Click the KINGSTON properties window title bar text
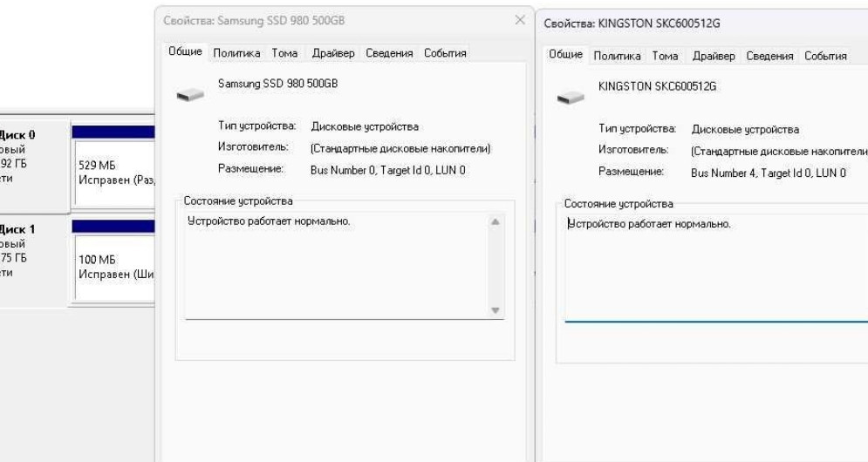The width and height of the screenshot is (868, 462). pos(632,24)
